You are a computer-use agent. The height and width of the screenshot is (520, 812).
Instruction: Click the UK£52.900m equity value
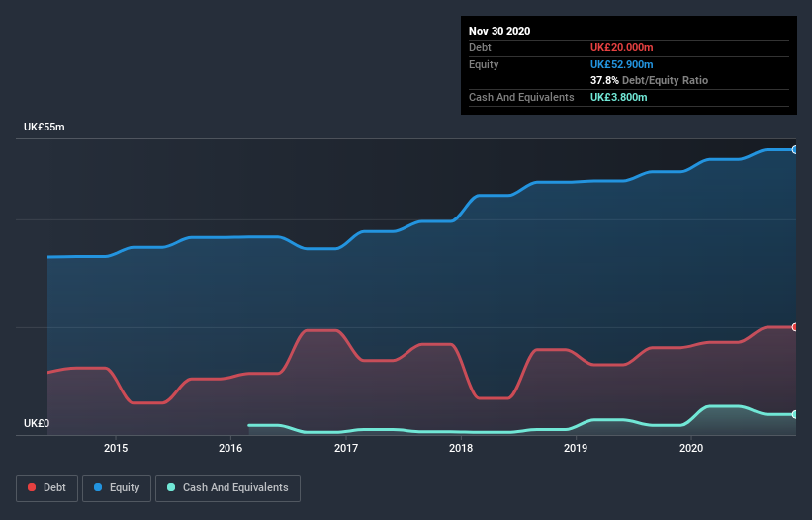point(621,64)
